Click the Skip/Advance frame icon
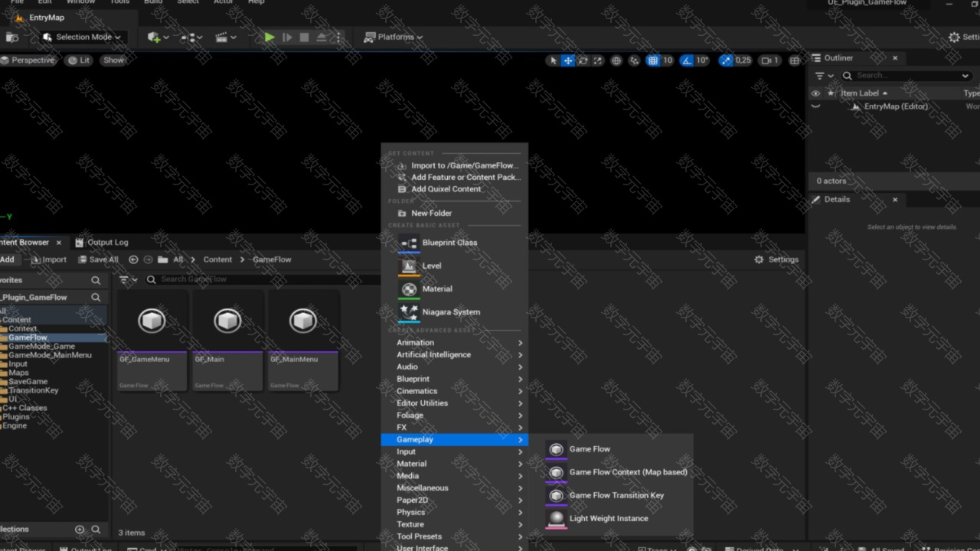This screenshot has height=551, width=980. tap(287, 37)
